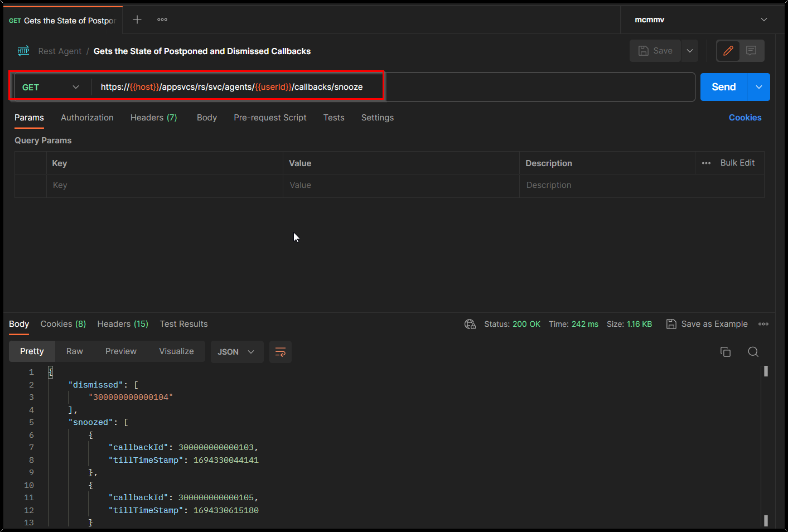Open the request Settings tab

coord(378,118)
